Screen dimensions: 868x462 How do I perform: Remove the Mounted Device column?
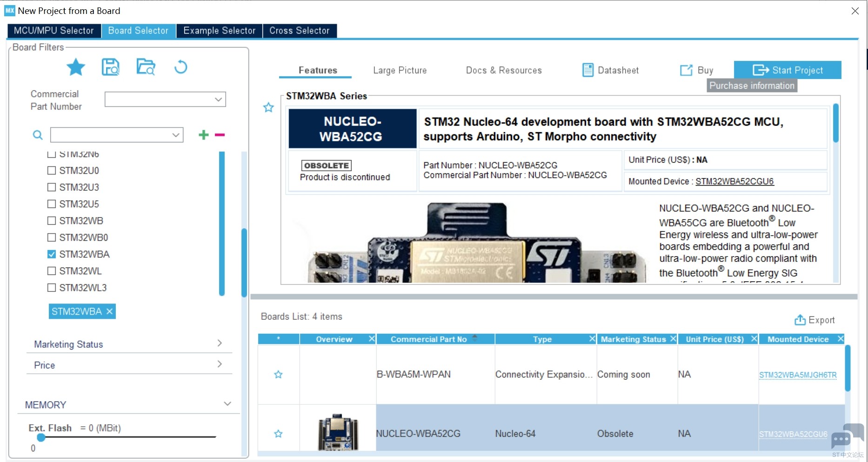[x=840, y=339]
